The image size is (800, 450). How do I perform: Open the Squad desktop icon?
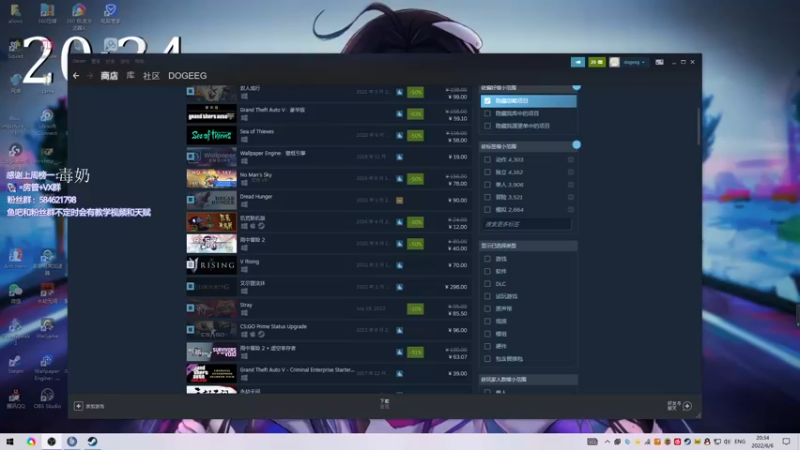(x=15, y=49)
